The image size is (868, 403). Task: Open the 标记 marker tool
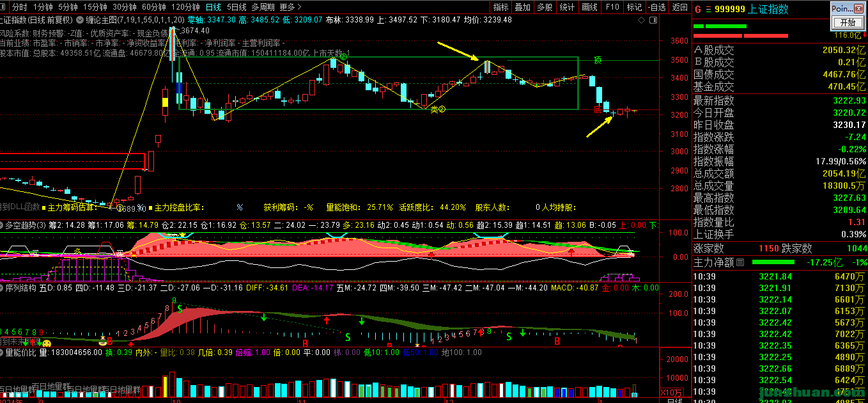pyautogui.click(x=633, y=7)
